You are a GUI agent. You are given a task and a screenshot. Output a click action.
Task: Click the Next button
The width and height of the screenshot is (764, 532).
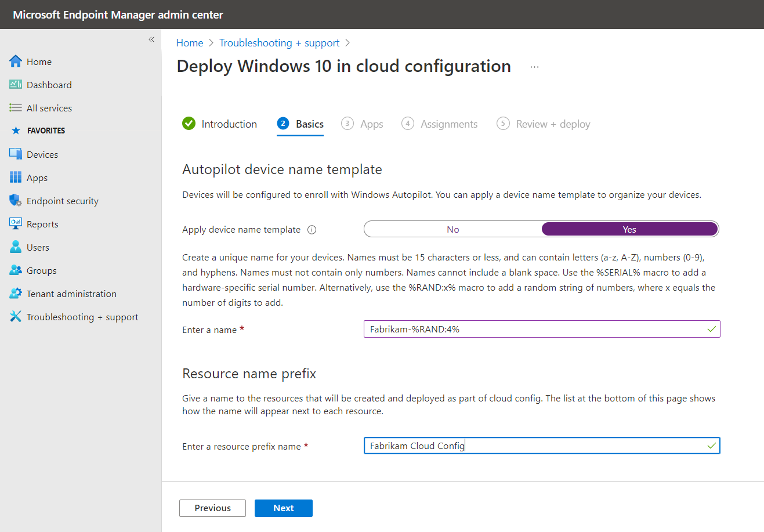point(284,508)
